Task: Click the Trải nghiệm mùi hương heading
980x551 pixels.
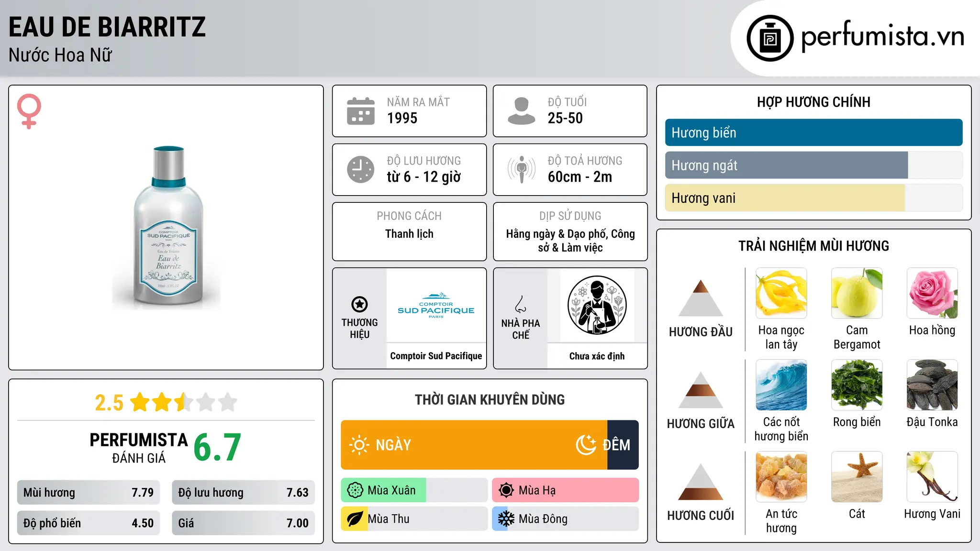Action: click(x=813, y=246)
